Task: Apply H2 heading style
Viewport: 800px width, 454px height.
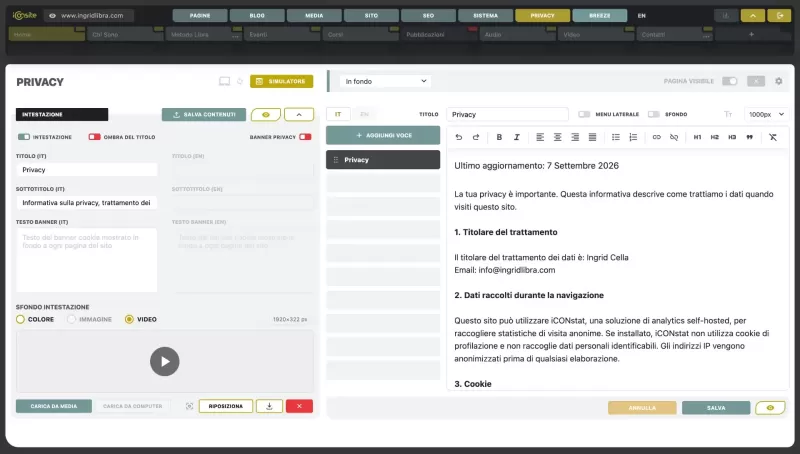Action: (x=715, y=137)
